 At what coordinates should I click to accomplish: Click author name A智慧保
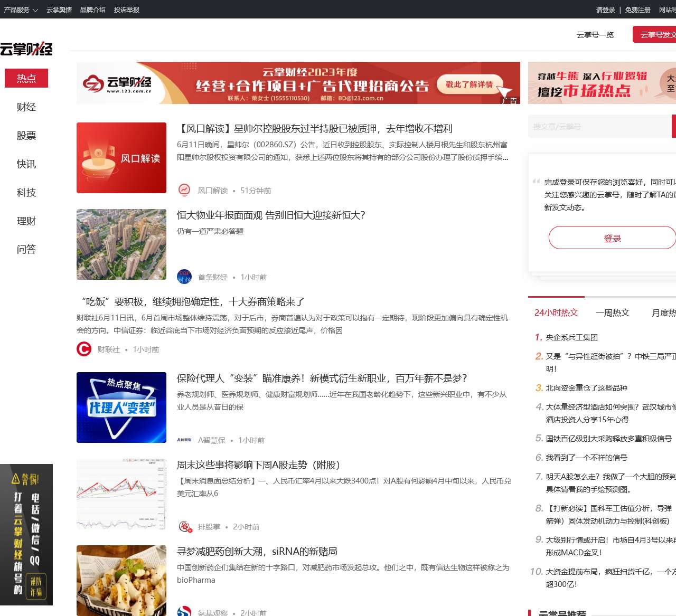click(212, 440)
